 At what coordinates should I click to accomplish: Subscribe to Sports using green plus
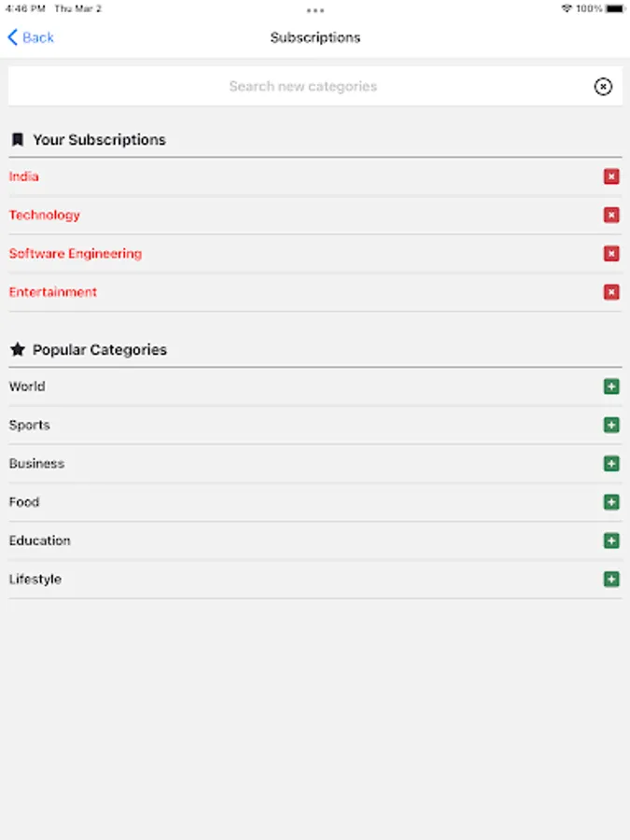pyautogui.click(x=611, y=426)
